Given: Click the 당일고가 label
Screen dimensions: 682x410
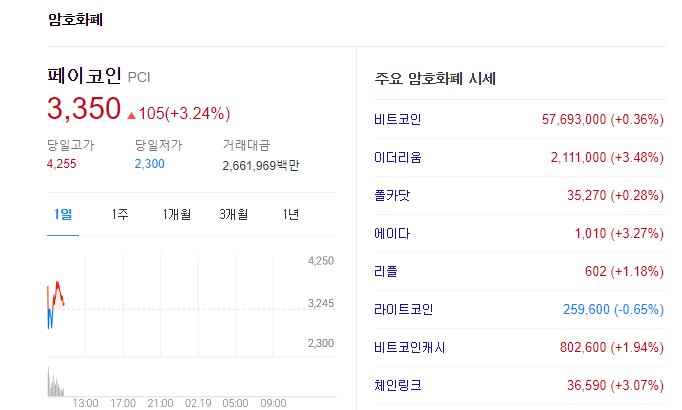Looking at the screenshot, I should [x=70, y=145].
